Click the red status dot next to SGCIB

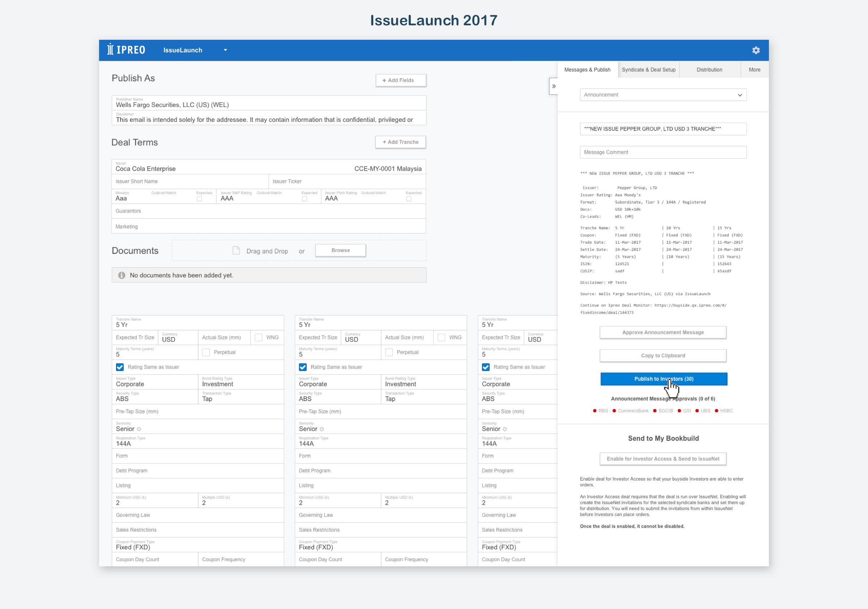[655, 411]
